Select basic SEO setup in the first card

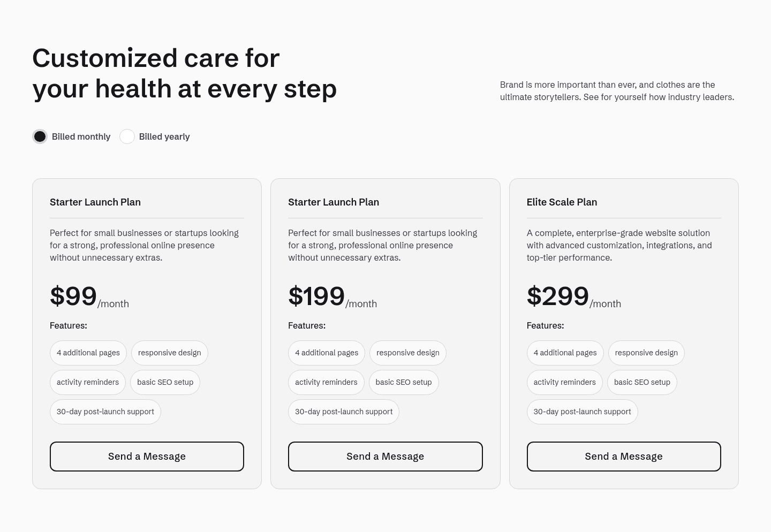(x=165, y=382)
